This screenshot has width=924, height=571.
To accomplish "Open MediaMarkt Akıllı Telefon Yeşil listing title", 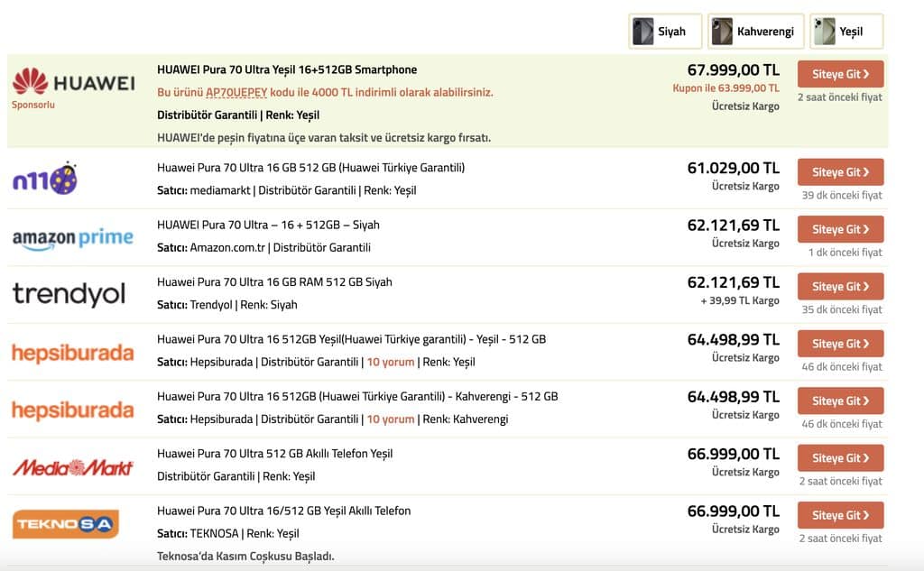I will [x=274, y=454].
